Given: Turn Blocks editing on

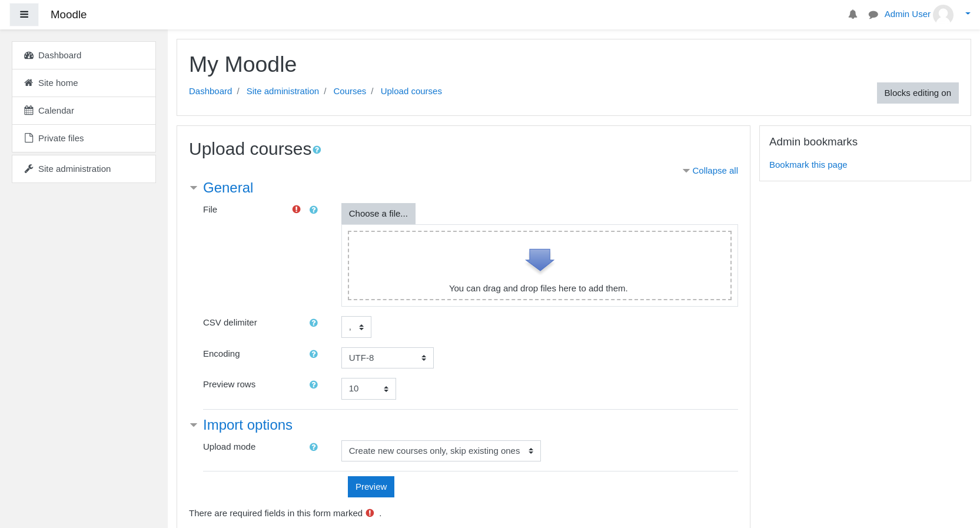Looking at the screenshot, I should (917, 93).
